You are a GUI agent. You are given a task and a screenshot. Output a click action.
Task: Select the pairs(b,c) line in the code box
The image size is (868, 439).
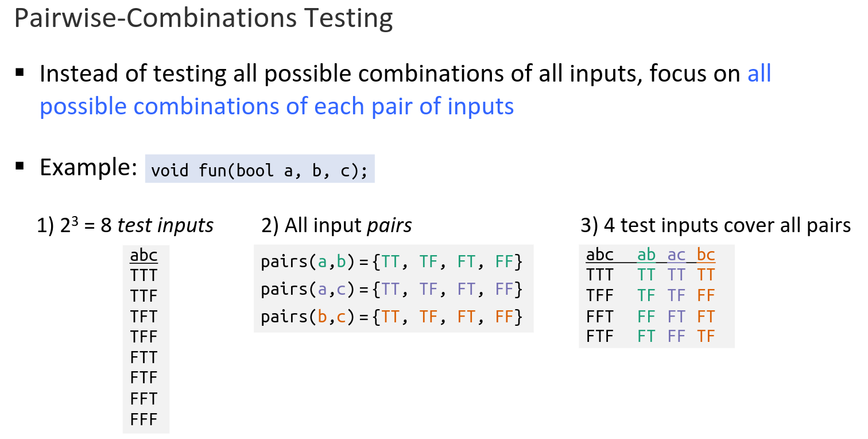tap(392, 317)
